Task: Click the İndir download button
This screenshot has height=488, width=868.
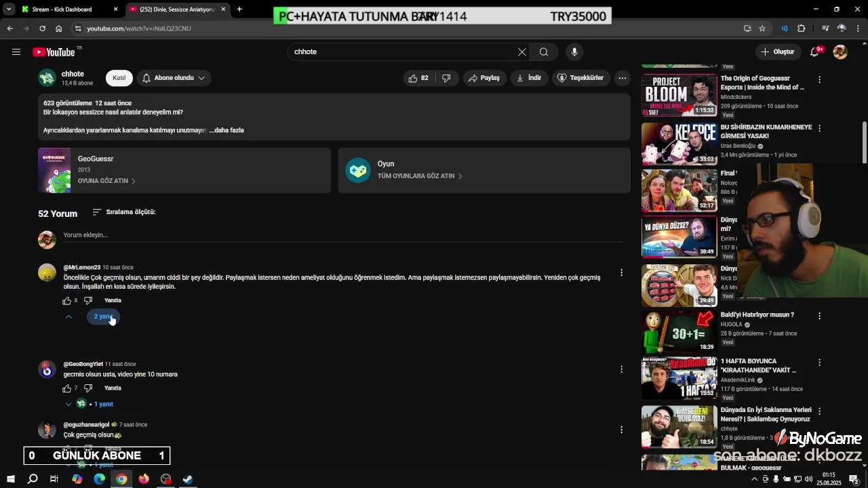Action: (x=529, y=78)
